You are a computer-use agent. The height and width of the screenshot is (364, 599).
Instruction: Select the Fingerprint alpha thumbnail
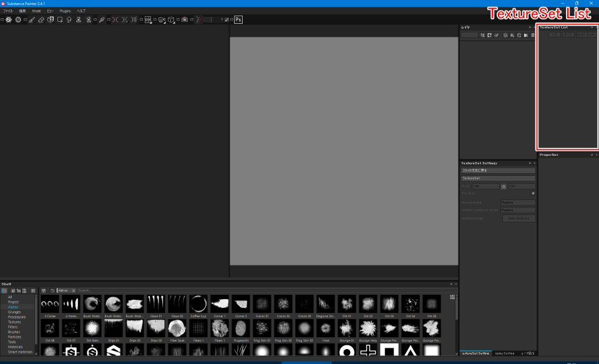(x=241, y=328)
